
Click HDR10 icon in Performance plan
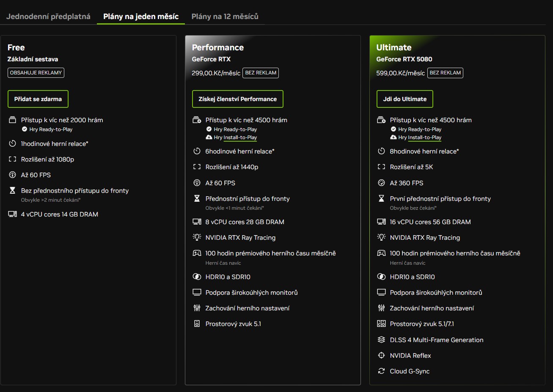(197, 277)
